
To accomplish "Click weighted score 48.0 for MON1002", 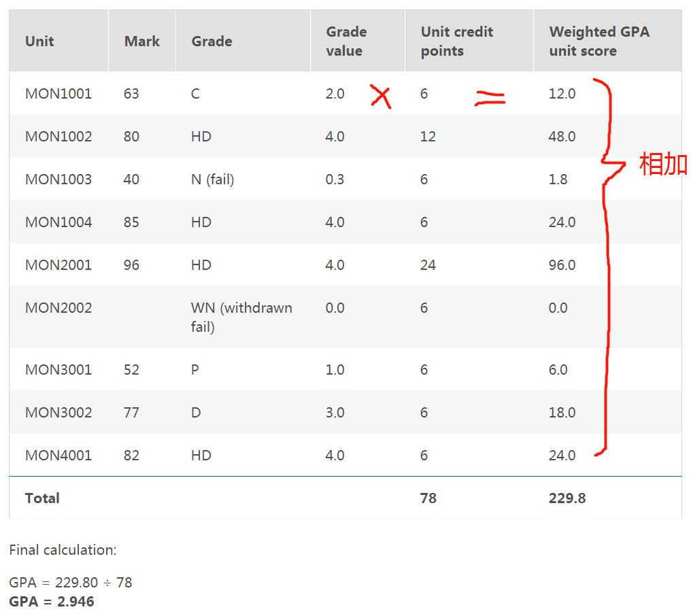I will click(x=562, y=137).
